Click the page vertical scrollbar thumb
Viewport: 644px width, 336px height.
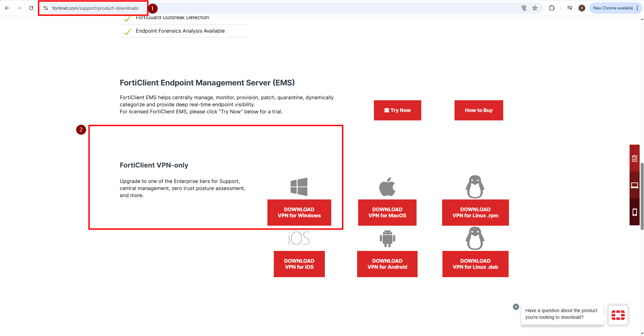point(642,196)
